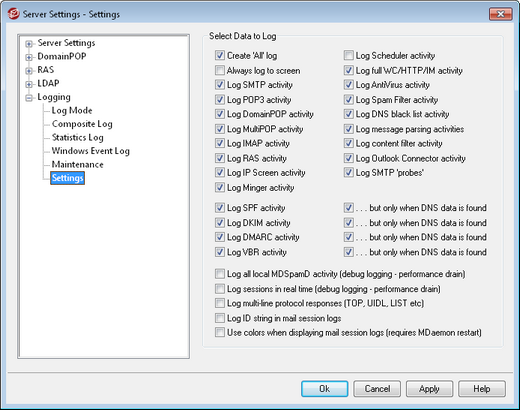Enable Log sessions in real time
520x410 pixels.
[x=220, y=289]
